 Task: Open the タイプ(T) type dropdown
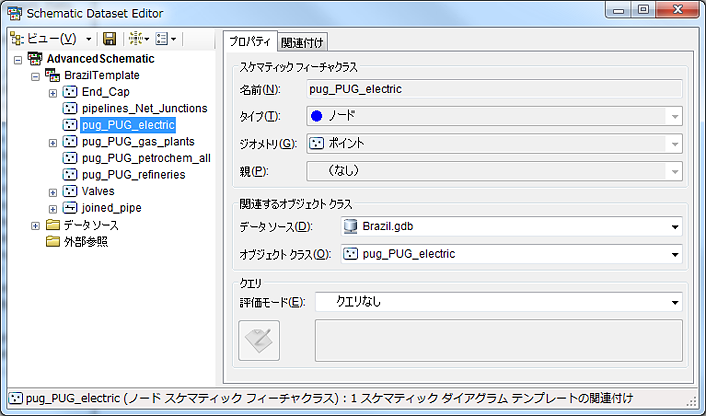494,116
